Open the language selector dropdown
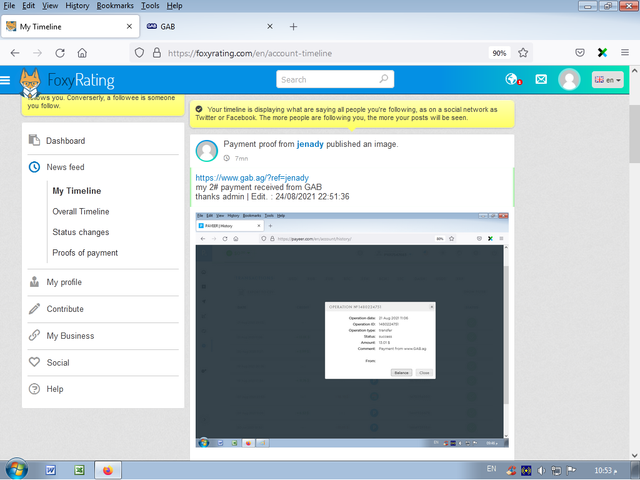 pos(607,80)
